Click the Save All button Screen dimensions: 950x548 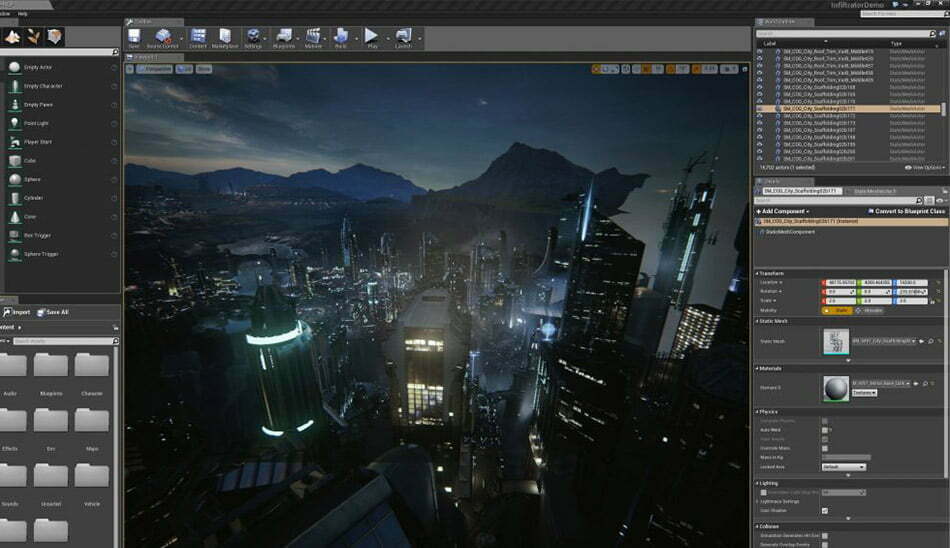pos(53,312)
